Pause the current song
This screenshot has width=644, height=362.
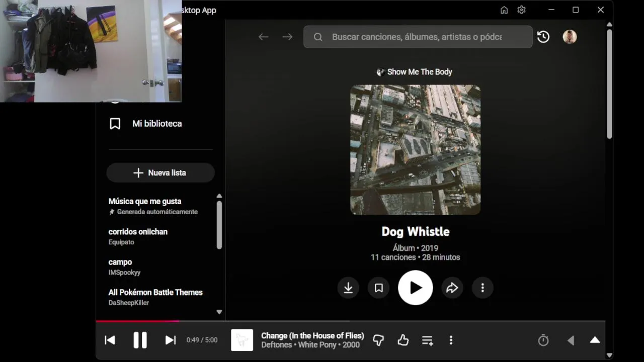coord(140,340)
